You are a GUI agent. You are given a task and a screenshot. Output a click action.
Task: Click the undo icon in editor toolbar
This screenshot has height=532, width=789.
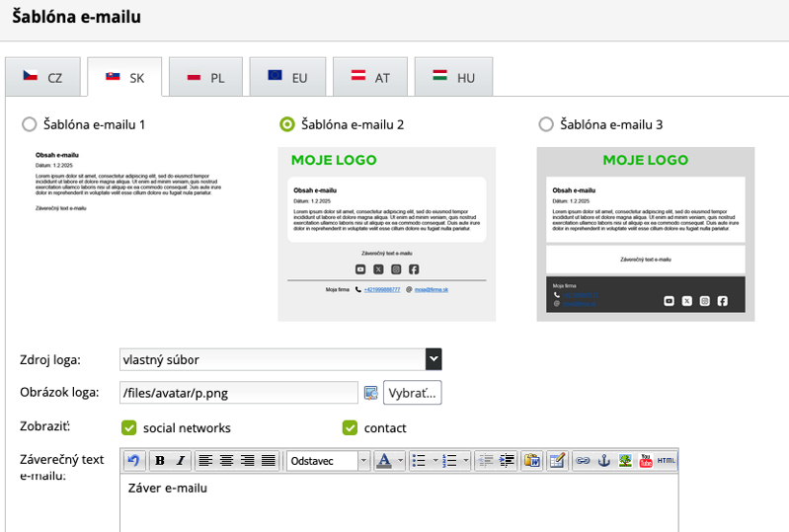click(133, 461)
